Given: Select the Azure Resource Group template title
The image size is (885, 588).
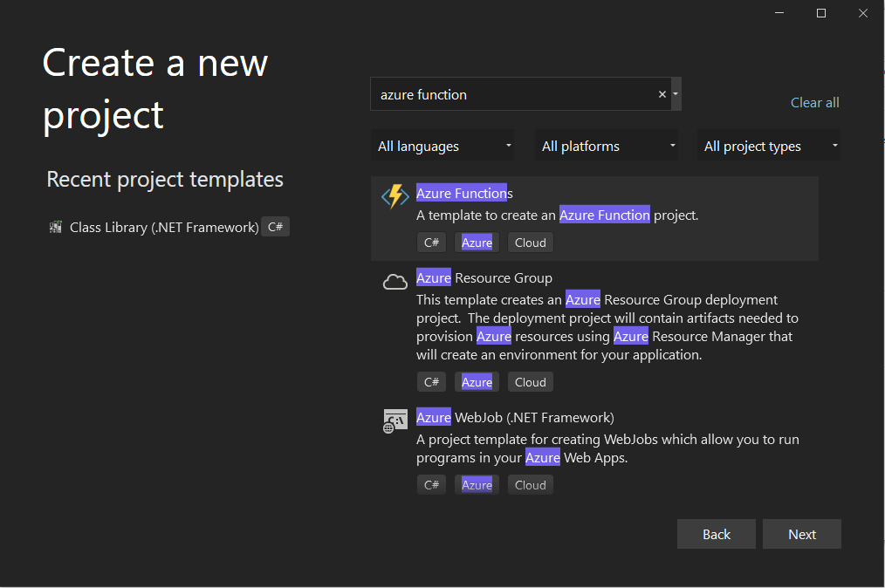Looking at the screenshot, I should pyautogui.click(x=484, y=277).
